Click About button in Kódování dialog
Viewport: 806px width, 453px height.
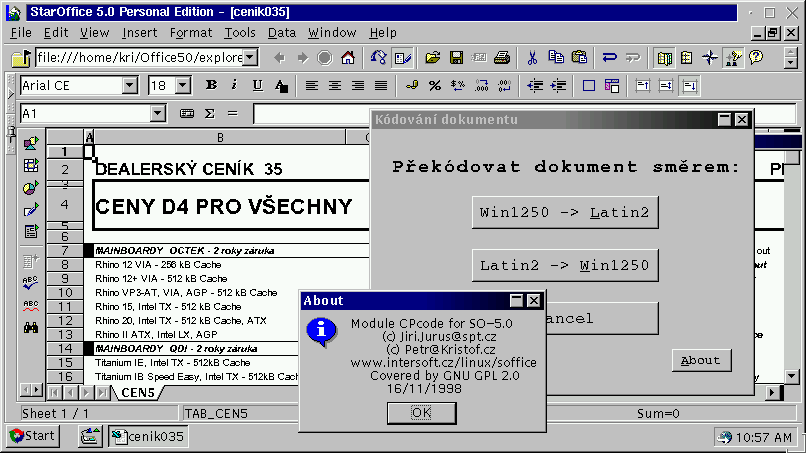(x=702, y=360)
